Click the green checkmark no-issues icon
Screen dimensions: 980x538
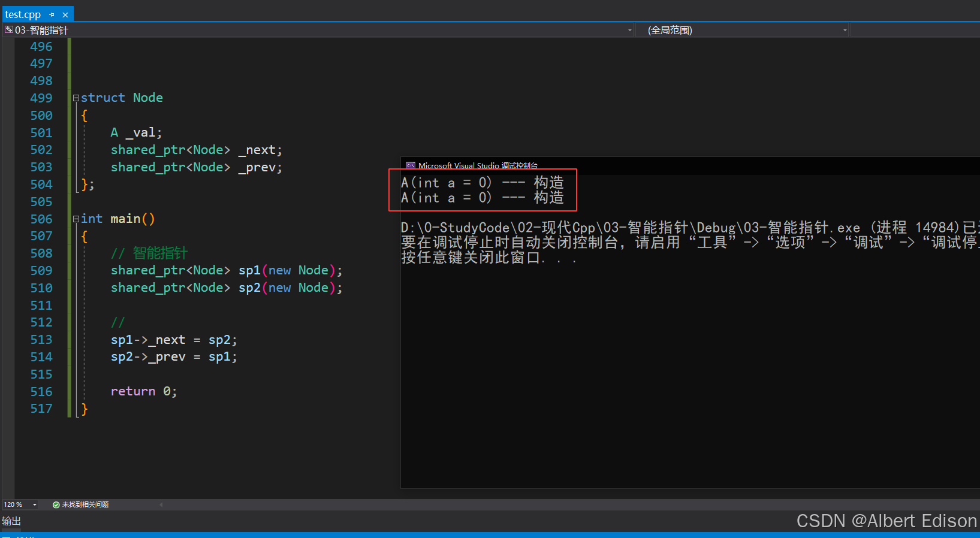[56, 504]
